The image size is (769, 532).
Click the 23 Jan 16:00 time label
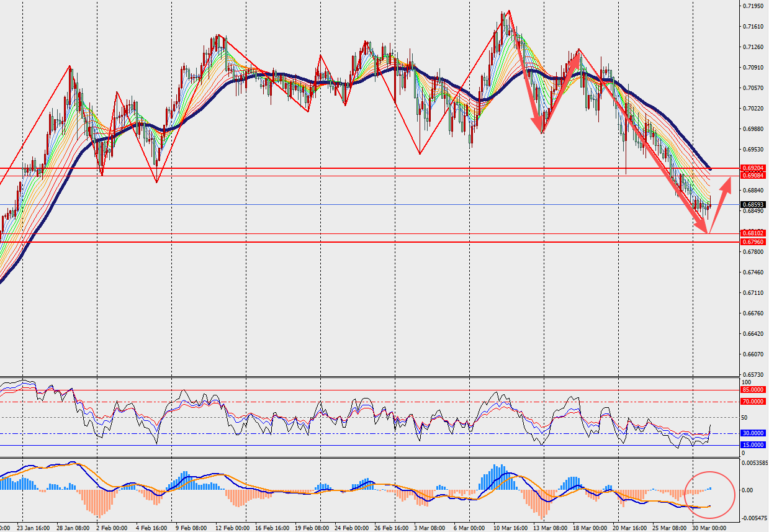click(x=35, y=528)
